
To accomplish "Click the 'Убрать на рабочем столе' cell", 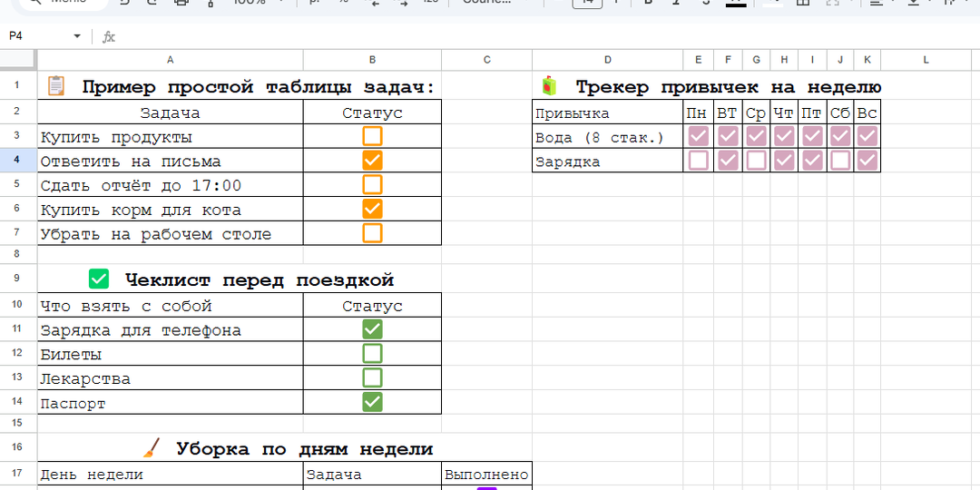I will pos(170,234).
